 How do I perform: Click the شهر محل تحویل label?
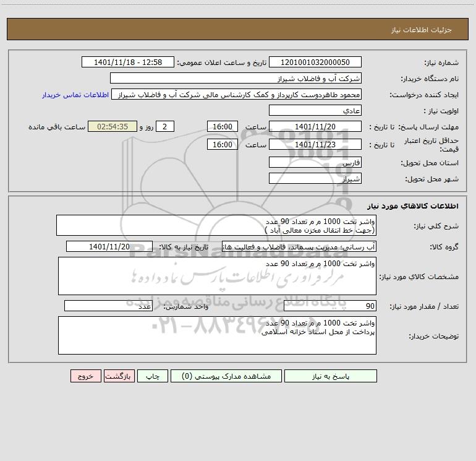[x=431, y=179]
